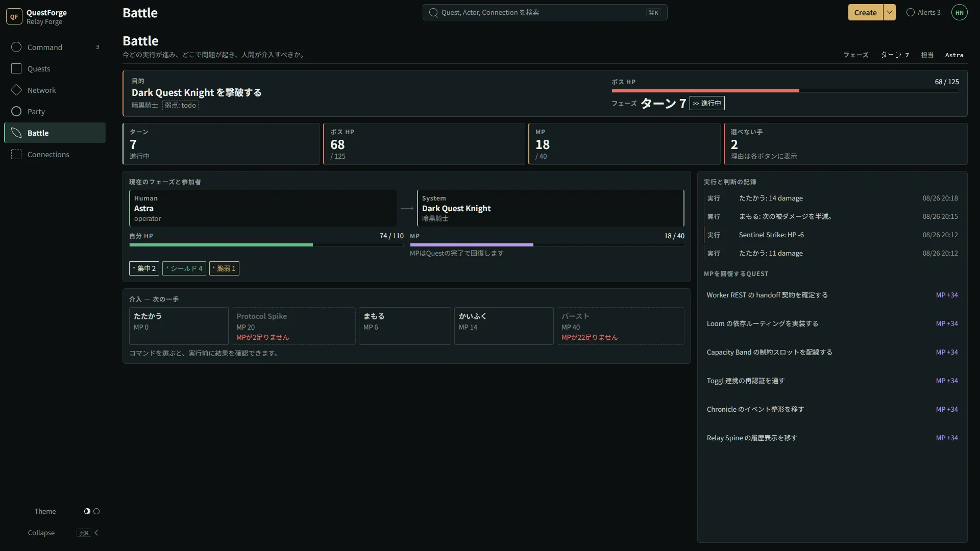
Task: Select the dark theme half-moon toggle
Action: tap(87, 511)
